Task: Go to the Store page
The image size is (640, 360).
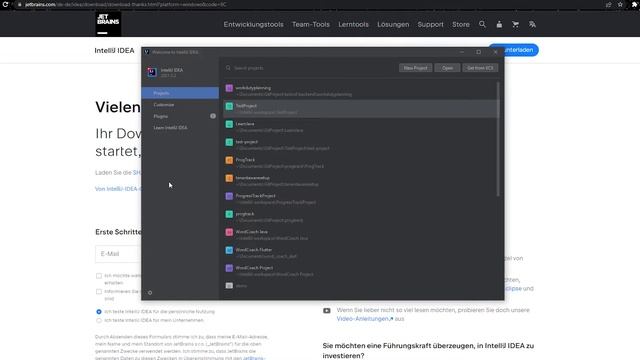Action: point(461,24)
